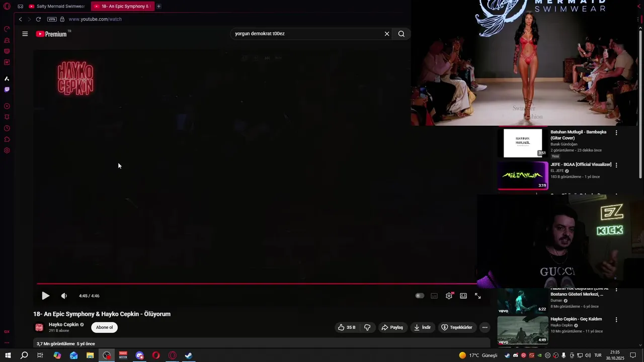Screen dimensions: 644x362
Task: Clear the search box text
Action: [387, 34]
